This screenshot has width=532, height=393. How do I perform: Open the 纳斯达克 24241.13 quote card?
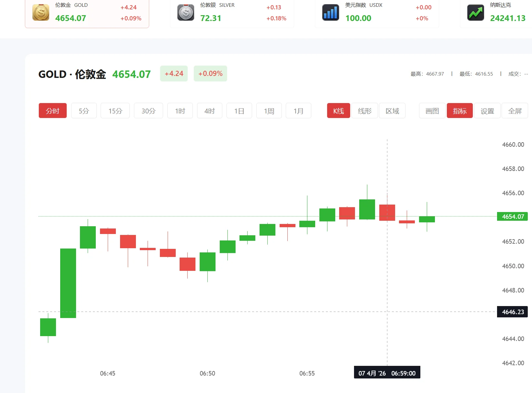point(498,14)
